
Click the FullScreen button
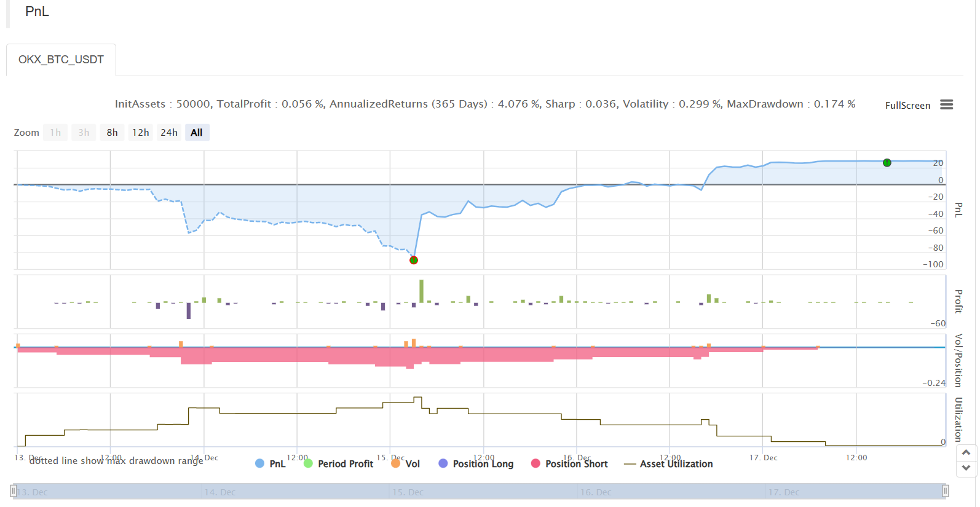(x=907, y=106)
